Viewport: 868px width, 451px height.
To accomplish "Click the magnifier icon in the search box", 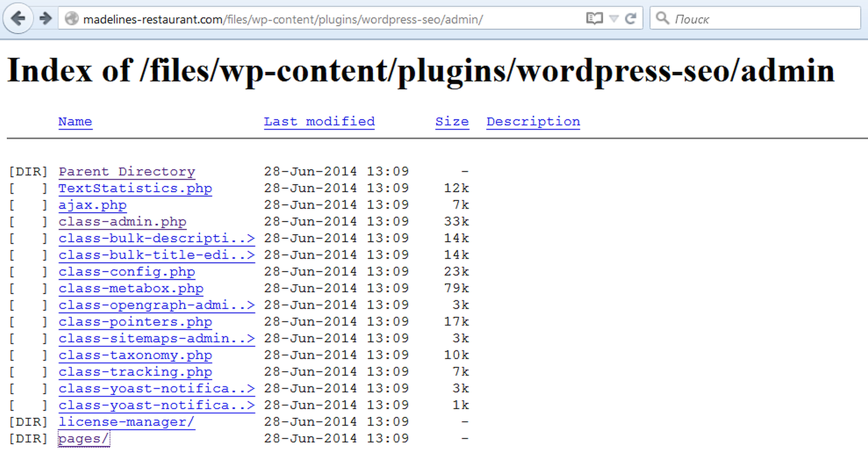I will click(x=662, y=19).
